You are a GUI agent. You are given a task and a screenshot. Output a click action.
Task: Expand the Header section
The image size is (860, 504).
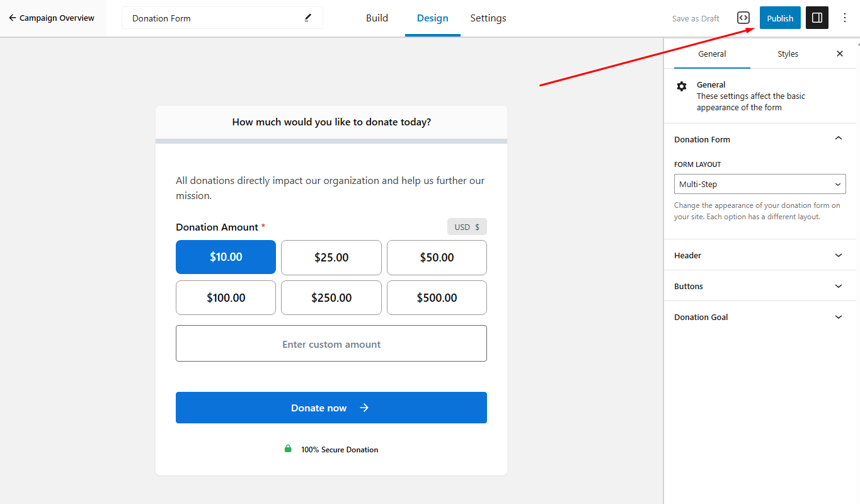(x=759, y=255)
